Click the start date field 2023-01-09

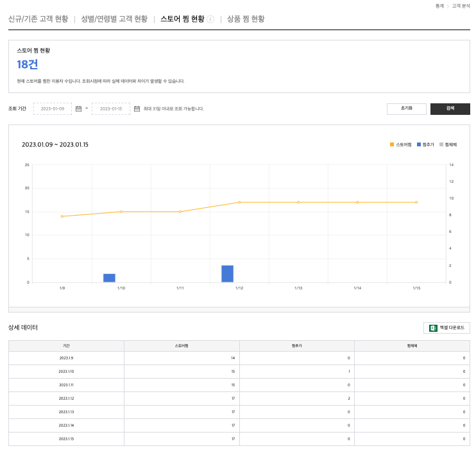53,109
